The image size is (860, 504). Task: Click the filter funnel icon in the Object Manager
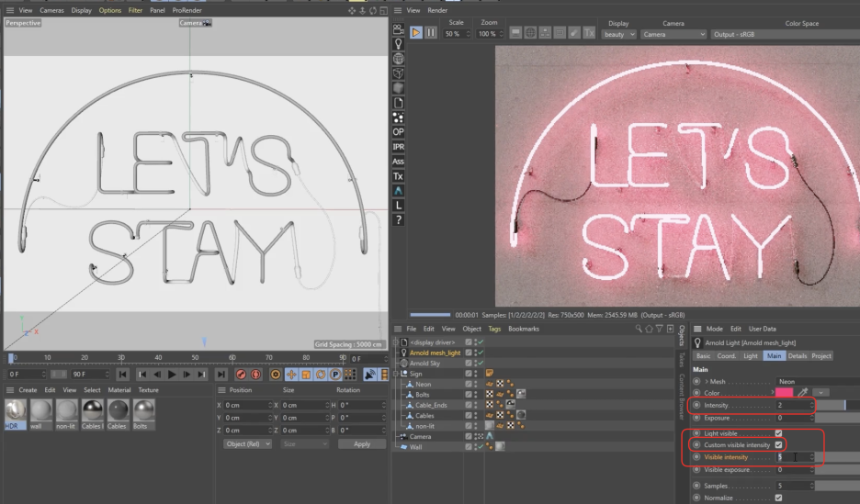pos(660,329)
